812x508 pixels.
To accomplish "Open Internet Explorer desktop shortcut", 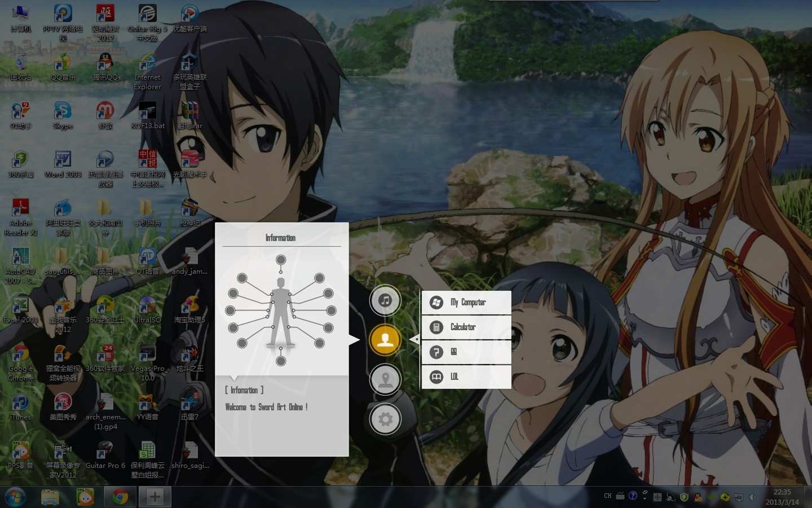I will pyautogui.click(x=147, y=71).
